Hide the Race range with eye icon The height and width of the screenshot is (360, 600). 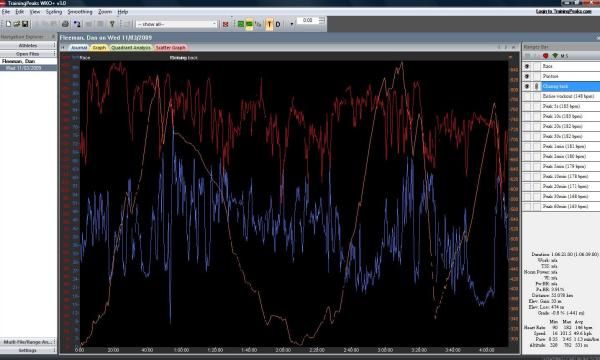527,66
